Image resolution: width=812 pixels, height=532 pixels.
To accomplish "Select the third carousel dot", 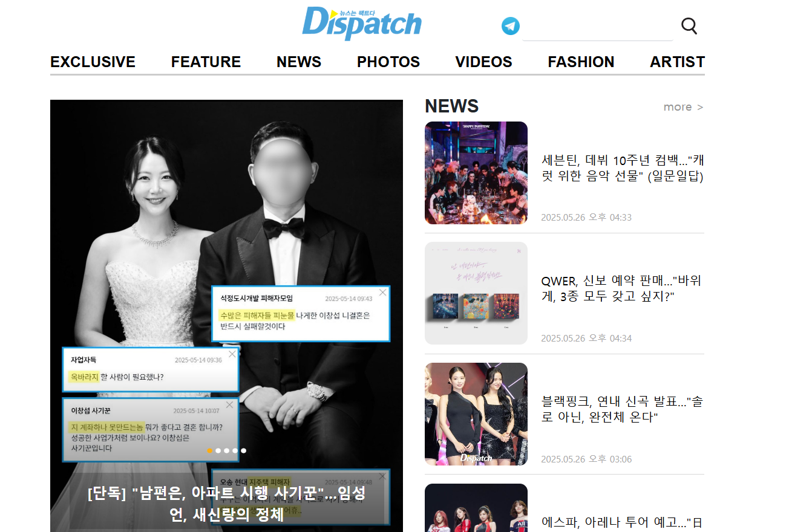I will 226,450.
